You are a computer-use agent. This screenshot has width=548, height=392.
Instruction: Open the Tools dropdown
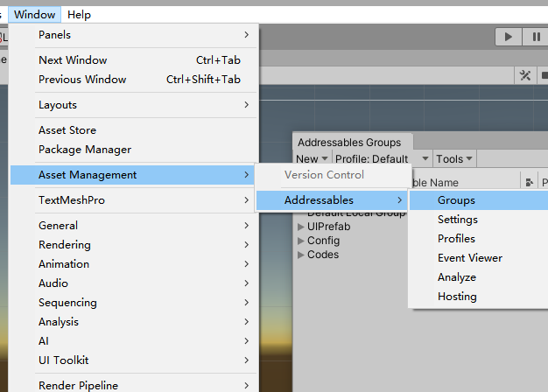[x=454, y=159]
